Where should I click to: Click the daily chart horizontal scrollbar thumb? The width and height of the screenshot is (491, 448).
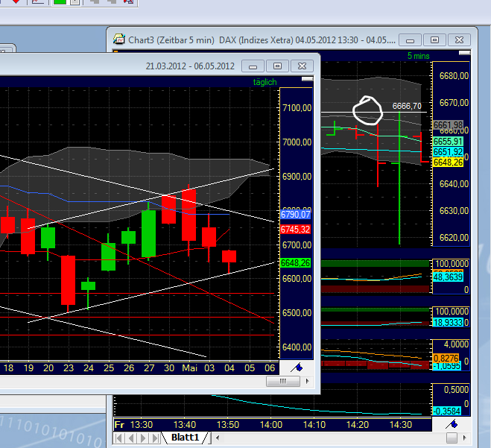tap(283, 381)
